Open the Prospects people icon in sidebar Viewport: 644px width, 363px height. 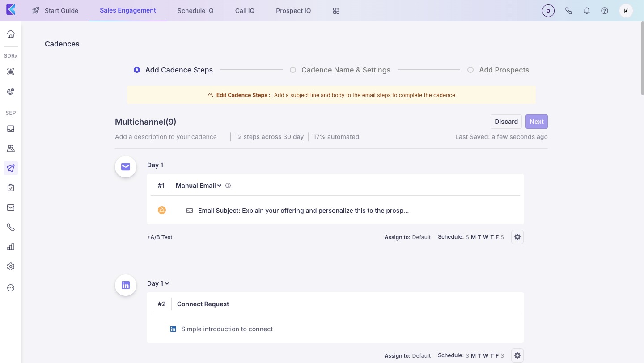(x=11, y=148)
